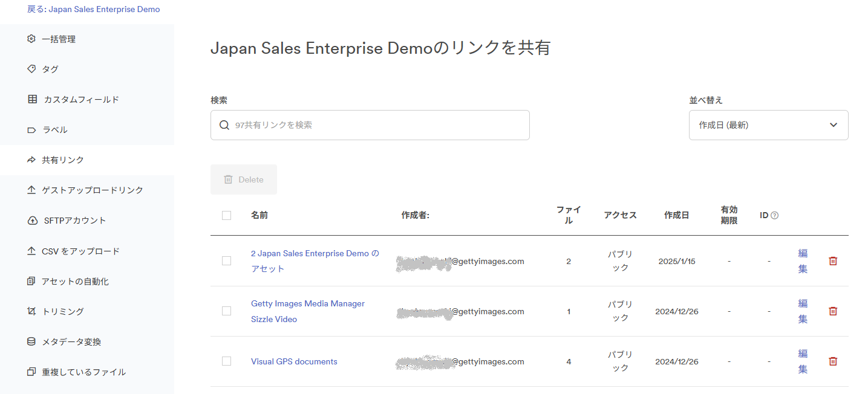
Task: Open the Getty Images Media Manager Sizzle Video link
Action: pyautogui.click(x=308, y=311)
